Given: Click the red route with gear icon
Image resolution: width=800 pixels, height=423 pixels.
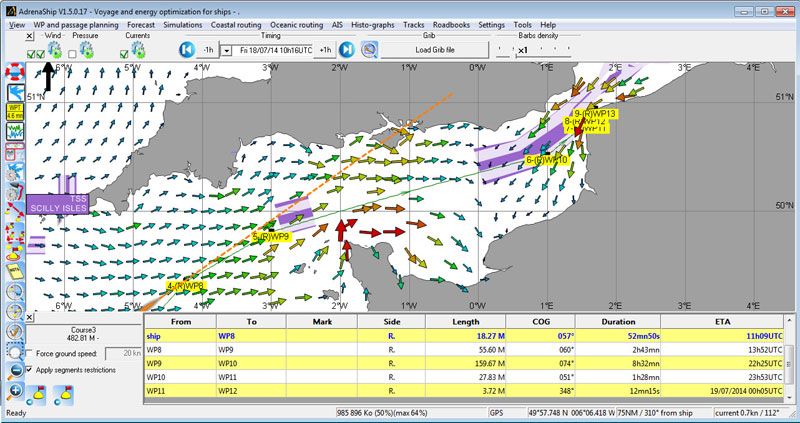Looking at the screenshot, I should click(15, 191).
